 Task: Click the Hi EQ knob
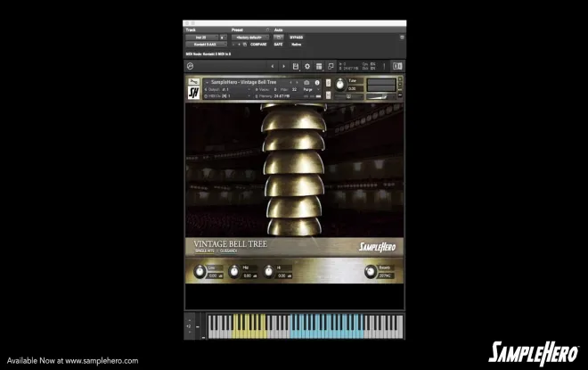click(x=268, y=271)
